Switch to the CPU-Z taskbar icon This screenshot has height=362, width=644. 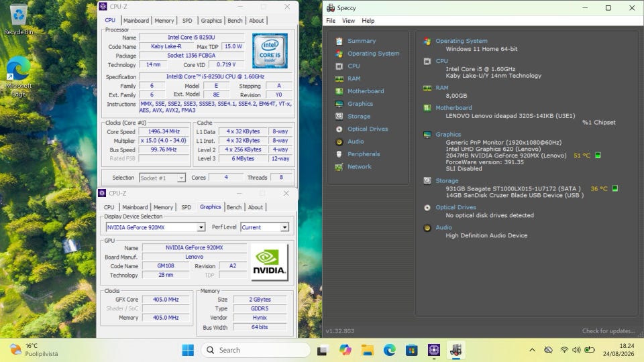pyautogui.click(x=434, y=350)
